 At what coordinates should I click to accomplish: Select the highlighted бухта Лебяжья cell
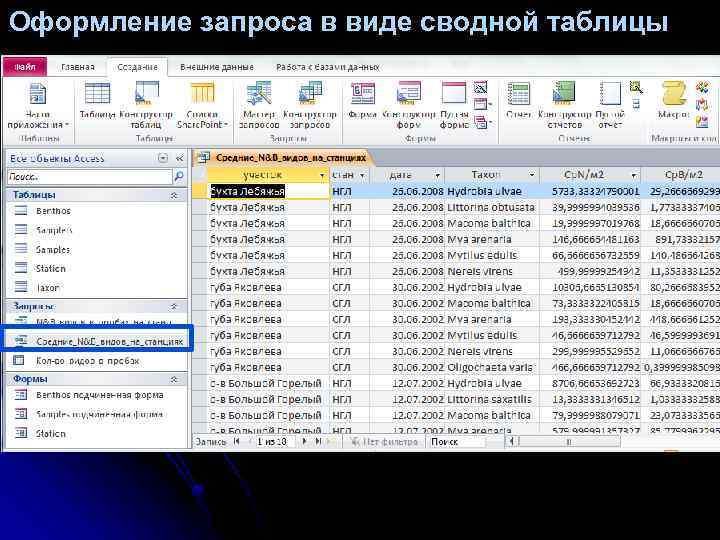pos(269,191)
